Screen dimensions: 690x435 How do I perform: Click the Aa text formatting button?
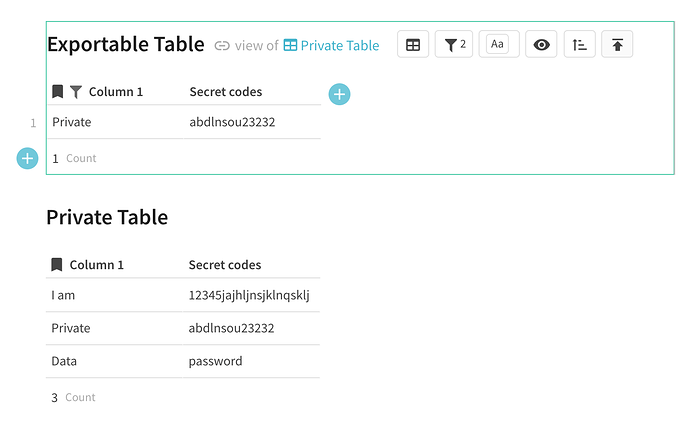pyautogui.click(x=498, y=44)
